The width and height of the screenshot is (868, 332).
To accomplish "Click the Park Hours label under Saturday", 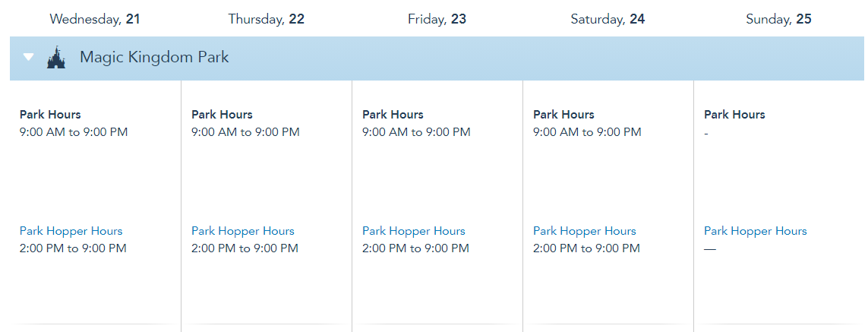I will (563, 115).
